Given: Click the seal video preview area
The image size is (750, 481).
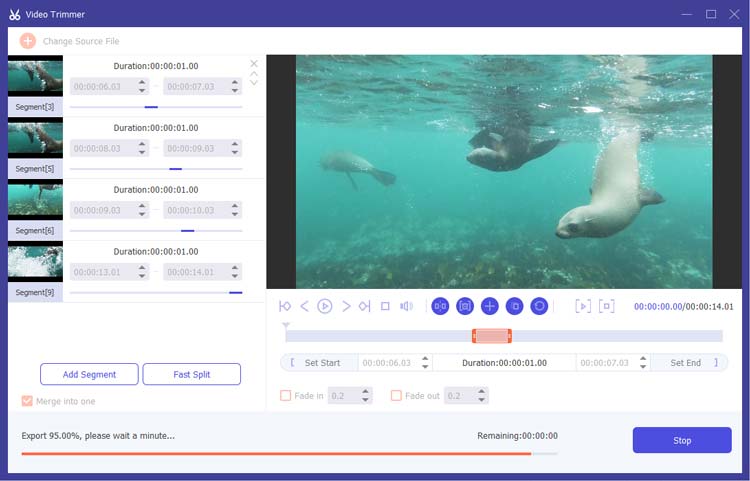Looking at the screenshot, I should tap(504, 172).
